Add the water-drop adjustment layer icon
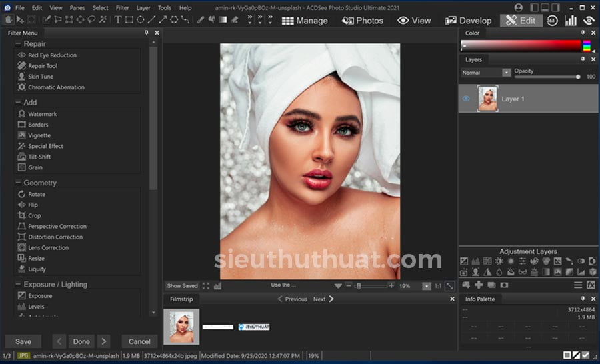Image resolution: width=600 pixels, height=364 pixels. pos(499,272)
